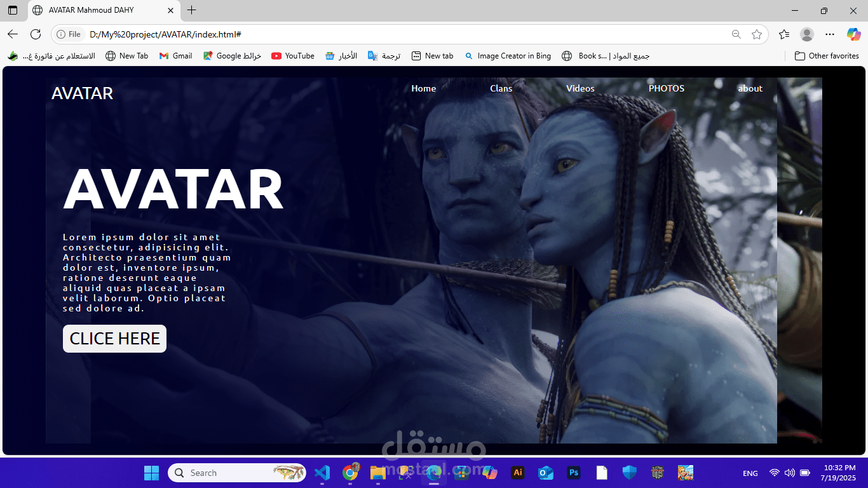Open Adobe Illustrator from taskbar

point(518,473)
